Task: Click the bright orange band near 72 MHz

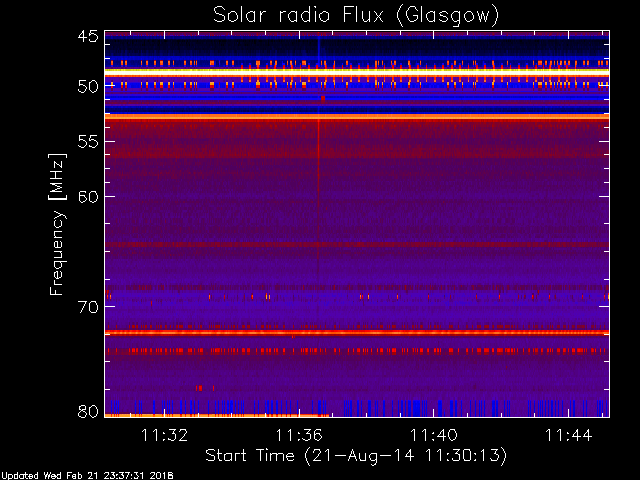Action: 357,333
